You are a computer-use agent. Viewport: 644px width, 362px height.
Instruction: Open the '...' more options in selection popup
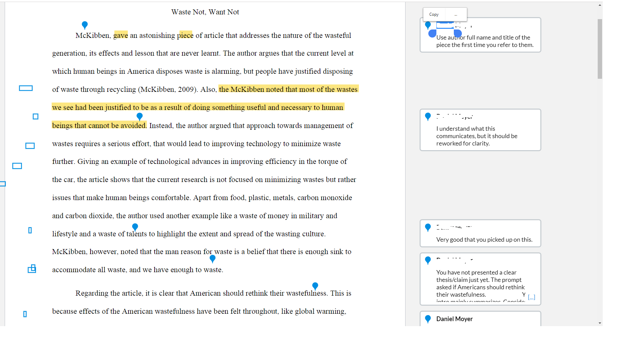456,14
